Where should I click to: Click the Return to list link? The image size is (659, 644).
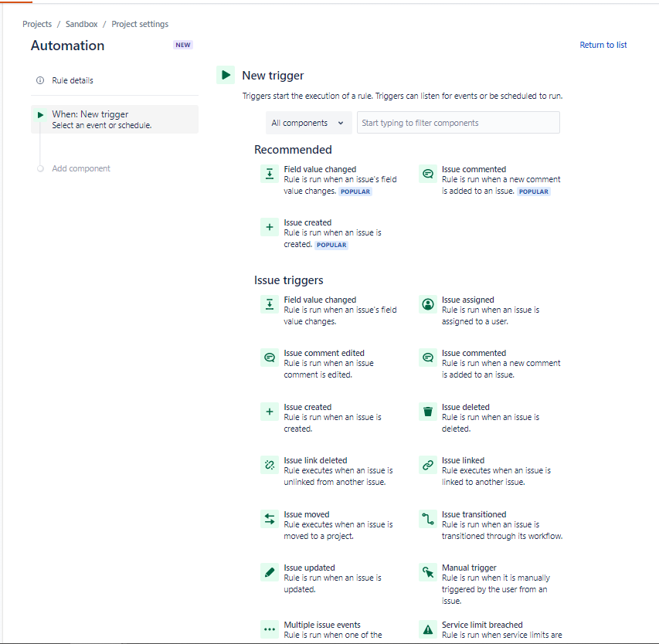603,45
